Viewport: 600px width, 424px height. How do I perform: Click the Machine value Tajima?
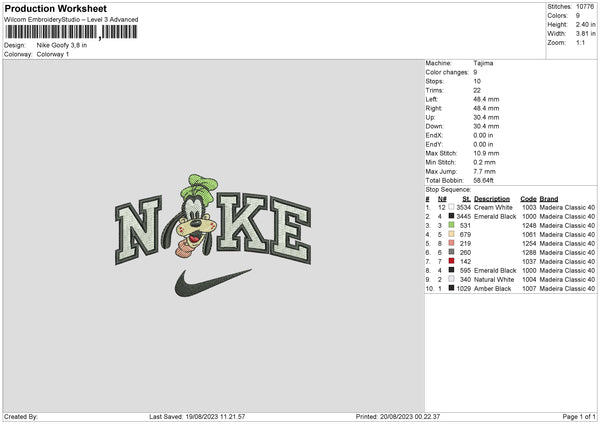pos(483,63)
